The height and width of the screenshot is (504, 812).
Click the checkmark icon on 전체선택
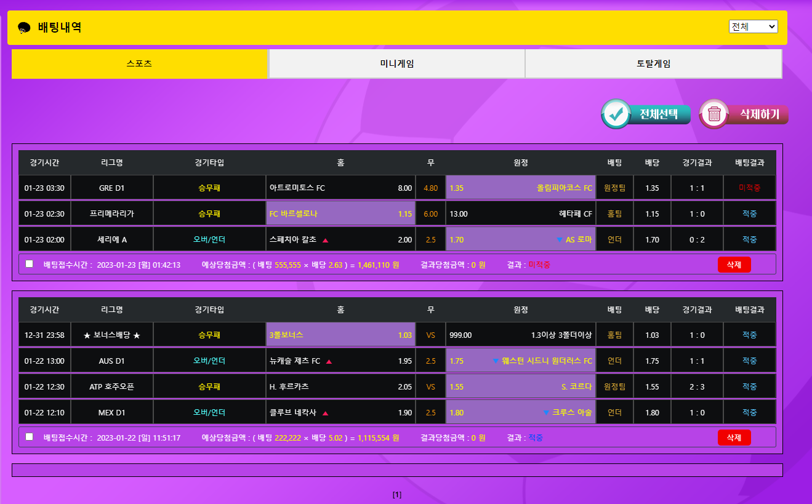(617, 114)
